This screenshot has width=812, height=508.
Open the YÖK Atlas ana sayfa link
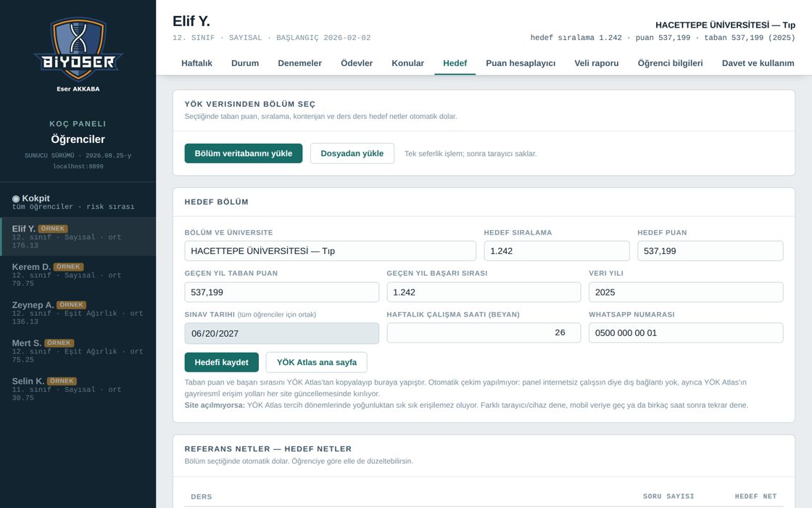(316, 362)
